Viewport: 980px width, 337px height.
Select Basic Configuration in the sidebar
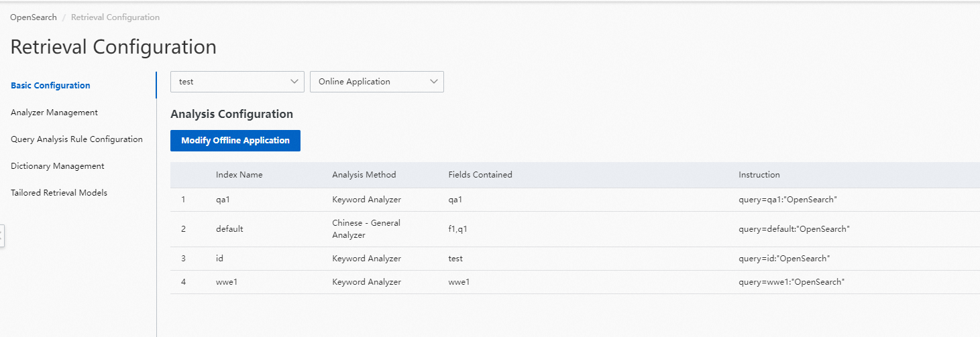[50, 86]
